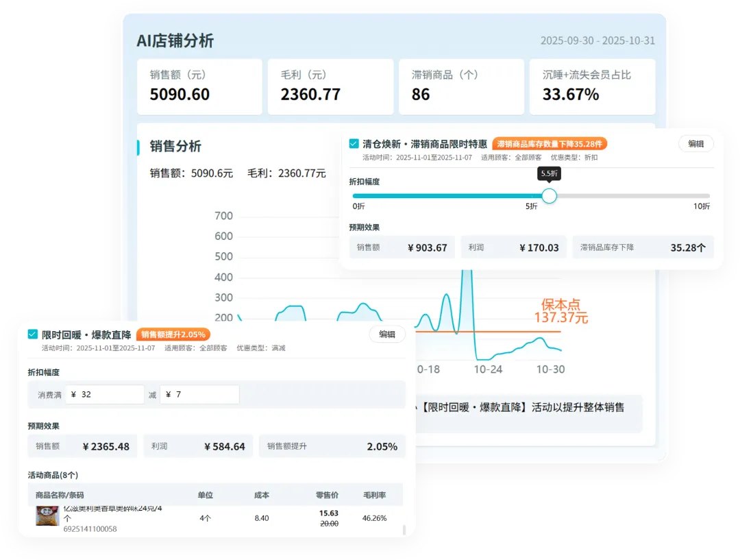The height and width of the screenshot is (560, 740).
Task: Click the 滞销商品（个）86 card
Action: pyautogui.click(x=461, y=86)
